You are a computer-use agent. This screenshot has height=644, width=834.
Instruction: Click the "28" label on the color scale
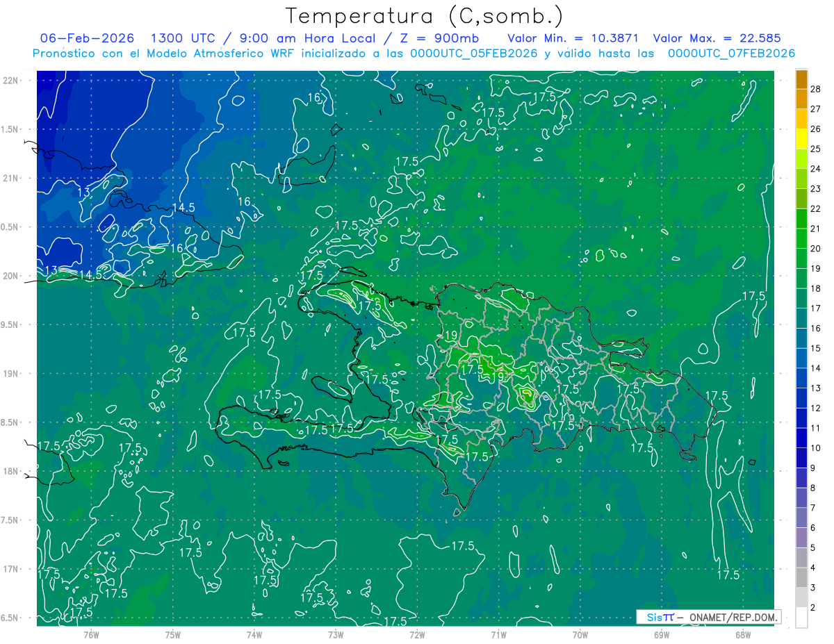tap(816, 88)
